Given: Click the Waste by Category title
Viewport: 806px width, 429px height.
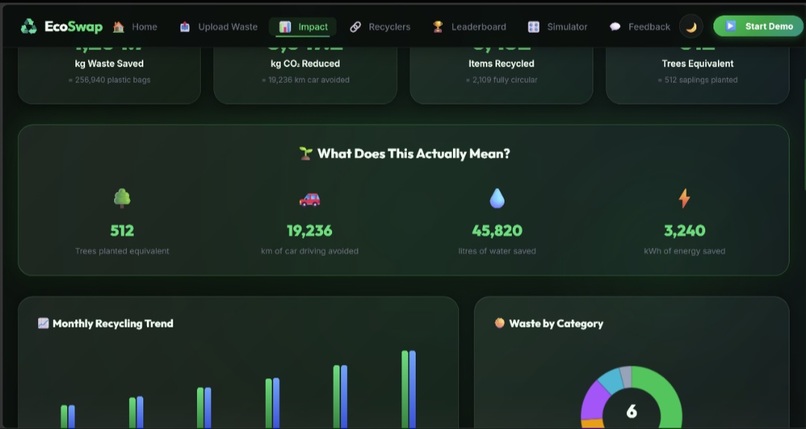Looking at the screenshot, I should coord(556,324).
